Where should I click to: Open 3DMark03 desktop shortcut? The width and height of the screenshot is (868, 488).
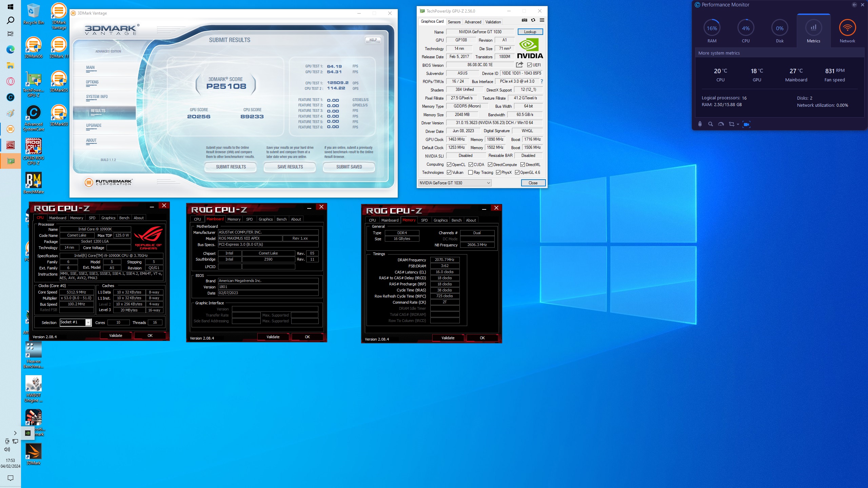(59, 115)
